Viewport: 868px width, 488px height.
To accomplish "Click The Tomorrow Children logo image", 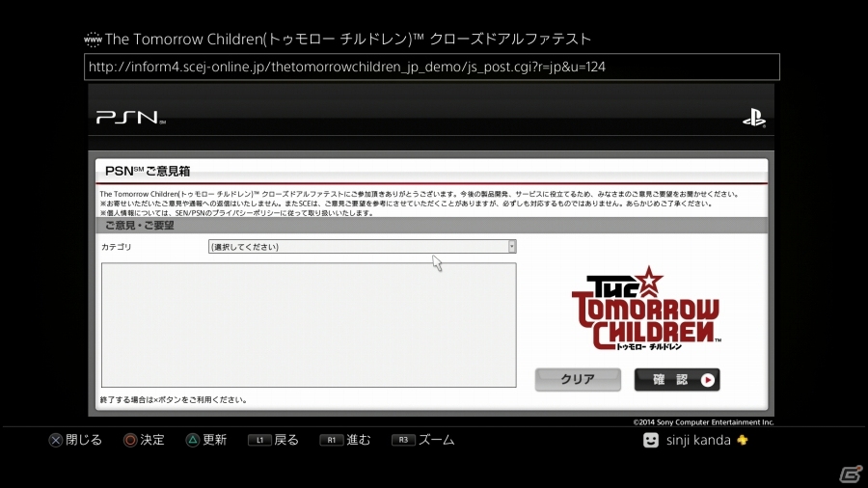I will pos(646,308).
